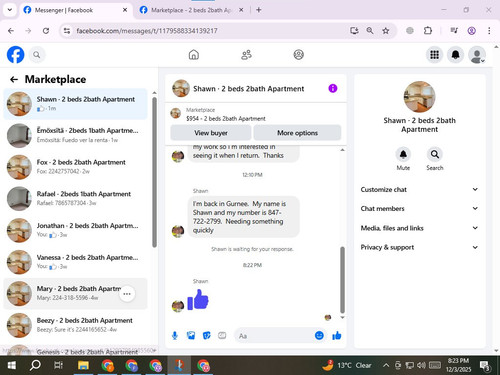Click the View buyer button
This screenshot has width=500, height=375.
(x=211, y=133)
